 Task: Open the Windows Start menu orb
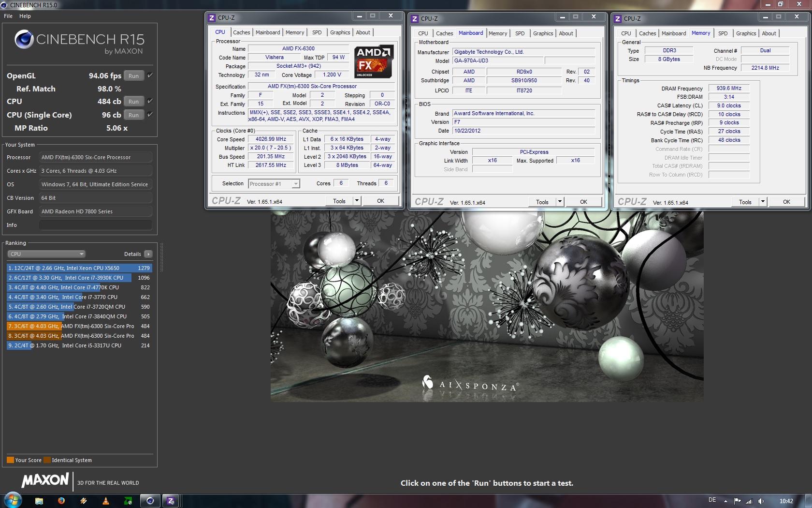pos(13,500)
